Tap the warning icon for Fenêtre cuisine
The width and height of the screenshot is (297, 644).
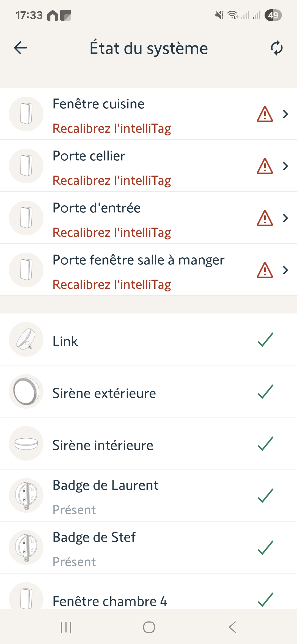click(x=265, y=114)
